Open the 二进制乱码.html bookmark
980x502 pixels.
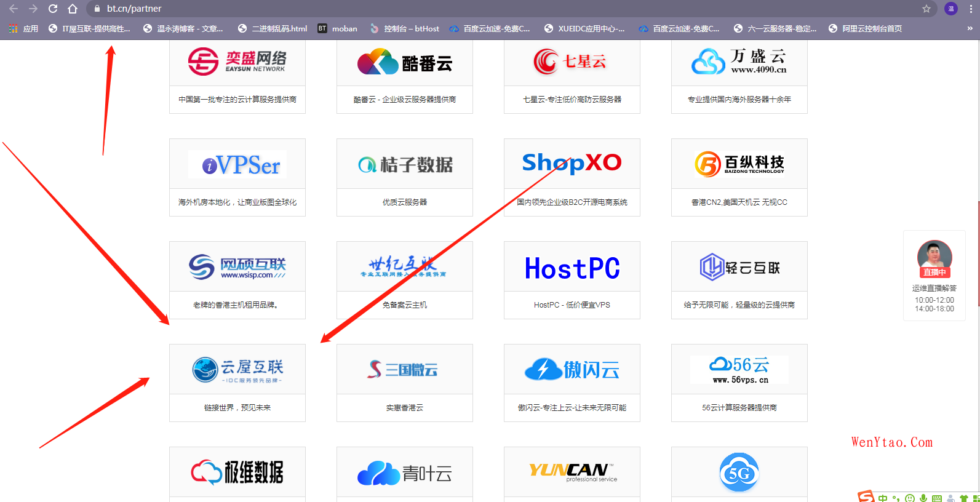pyautogui.click(x=272, y=28)
